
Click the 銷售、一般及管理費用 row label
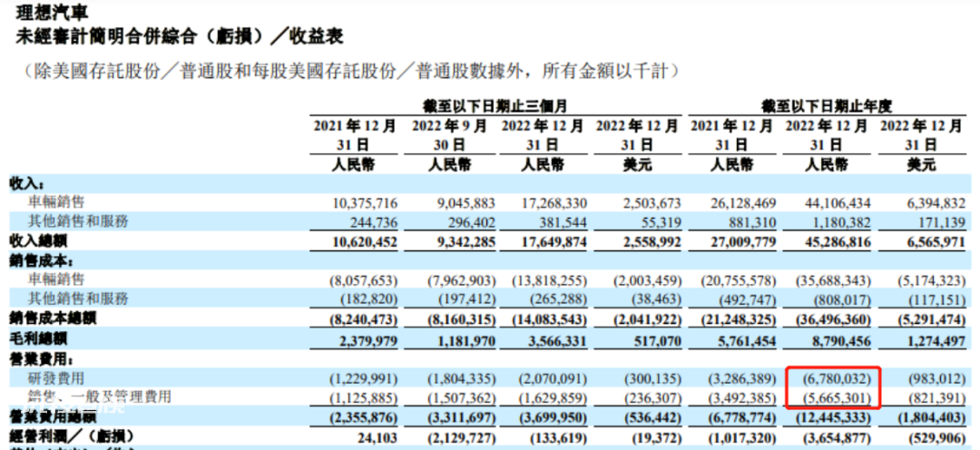100,396
